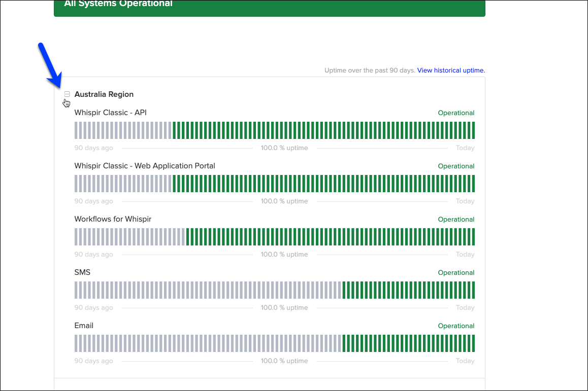The width and height of the screenshot is (588, 391).
Task: Click the Workflows for Whispir uptime bar chart
Action: (x=275, y=237)
